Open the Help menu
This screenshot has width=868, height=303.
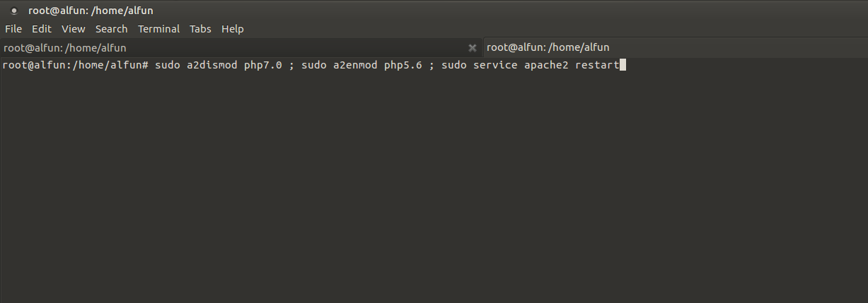232,29
